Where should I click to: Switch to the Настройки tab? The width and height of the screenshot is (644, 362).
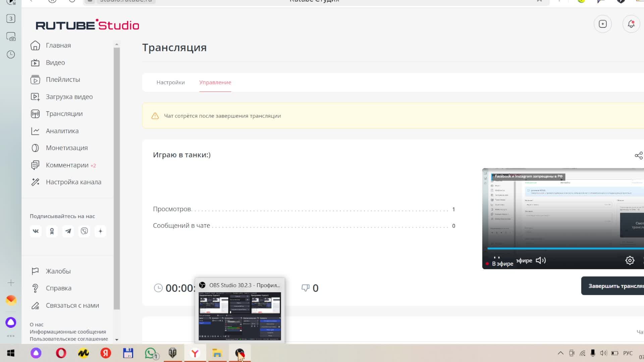[x=170, y=82]
